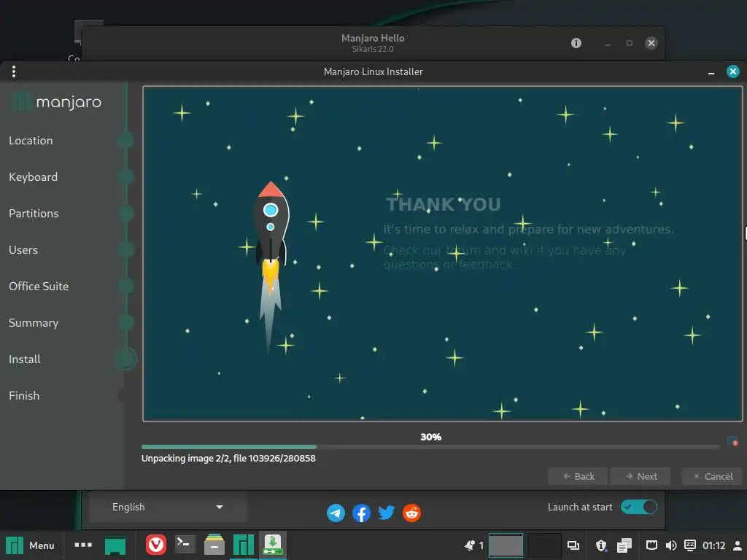Image resolution: width=747 pixels, height=560 pixels.
Task: Select the Install step in the sidebar
Action: [25, 359]
